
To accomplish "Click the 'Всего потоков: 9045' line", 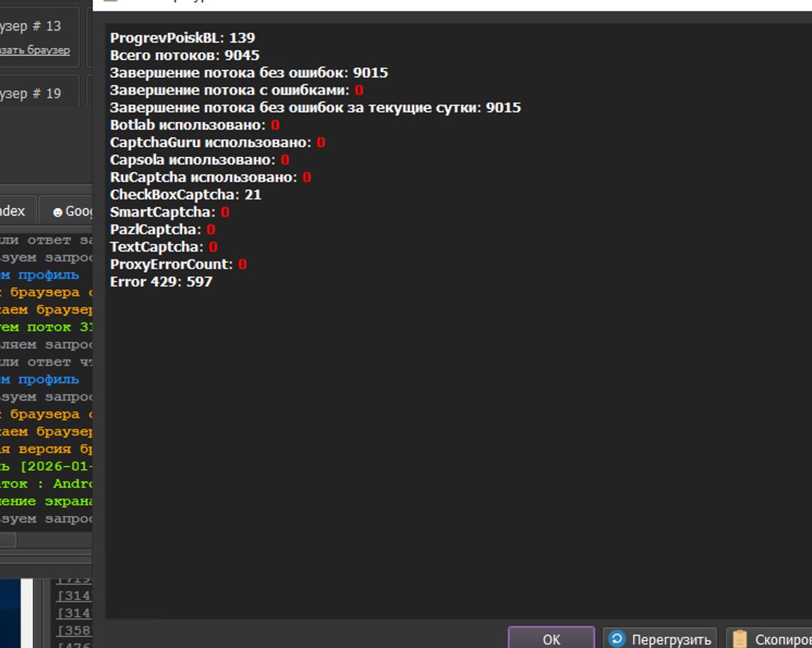I will 185,55.
